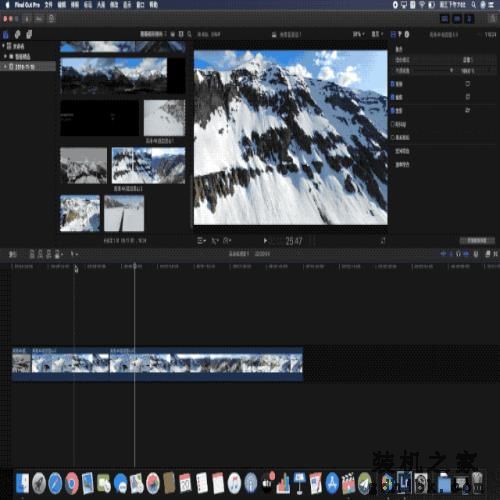Viewport: 500px width, 500px height.
Task: Open the Transitions browser icon
Action: (495, 254)
